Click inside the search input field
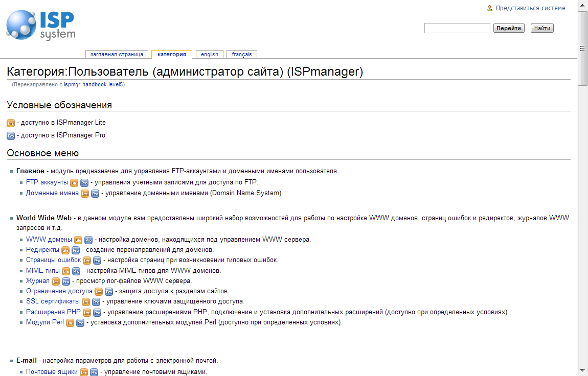This screenshot has width=588, height=376. coord(457,28)
